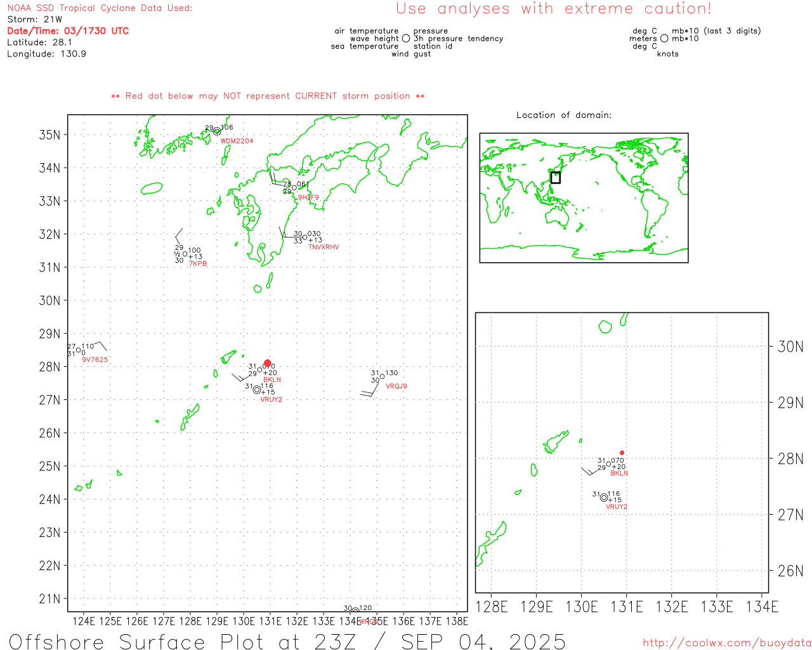The image size is (812, 650).
Task: Click the 'Location of domain:' caption
Action: tap(564, 115)
